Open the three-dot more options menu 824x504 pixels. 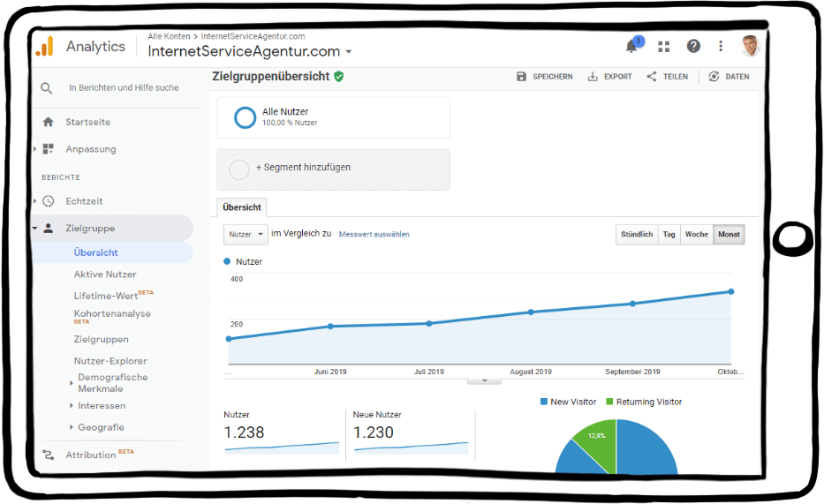click(x=721, y=46)
